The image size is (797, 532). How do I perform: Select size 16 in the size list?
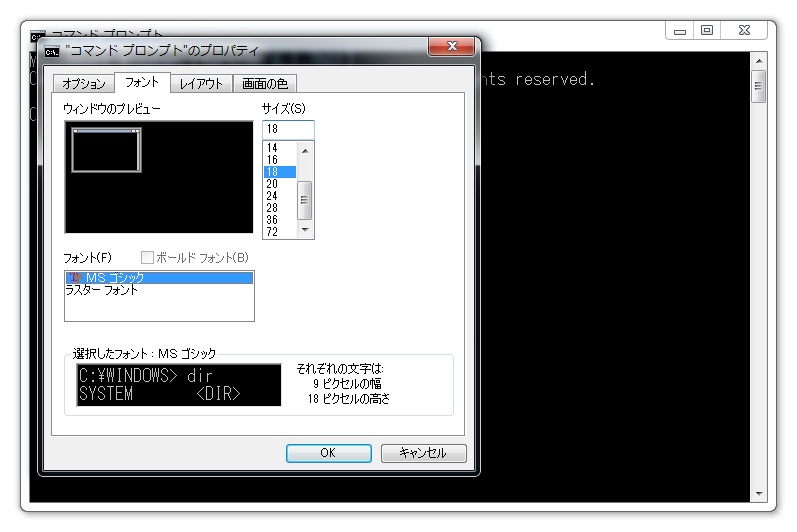click(280, 160)
